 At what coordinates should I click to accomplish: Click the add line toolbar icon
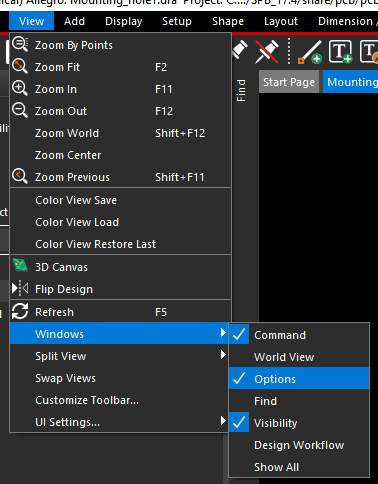(x=310, y=52)
